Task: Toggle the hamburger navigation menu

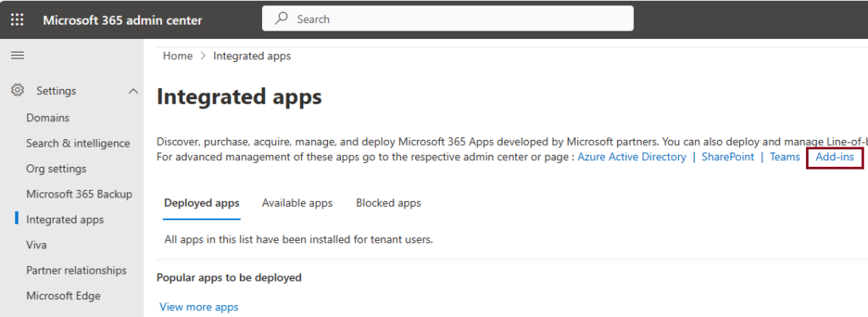Action: (18, 55)
